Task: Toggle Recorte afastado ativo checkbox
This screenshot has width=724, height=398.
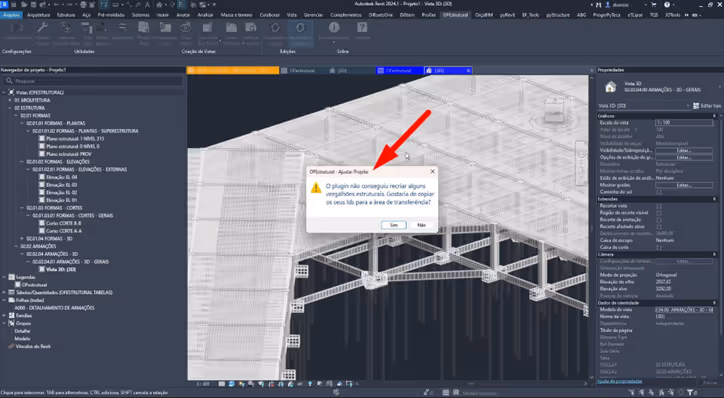Action: [x=659, y=227]
